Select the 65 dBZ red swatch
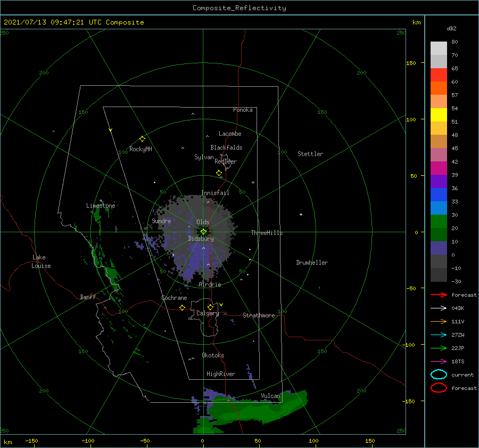Image resolution: width=479 pixels, height=448 pixels. (439, 75)
